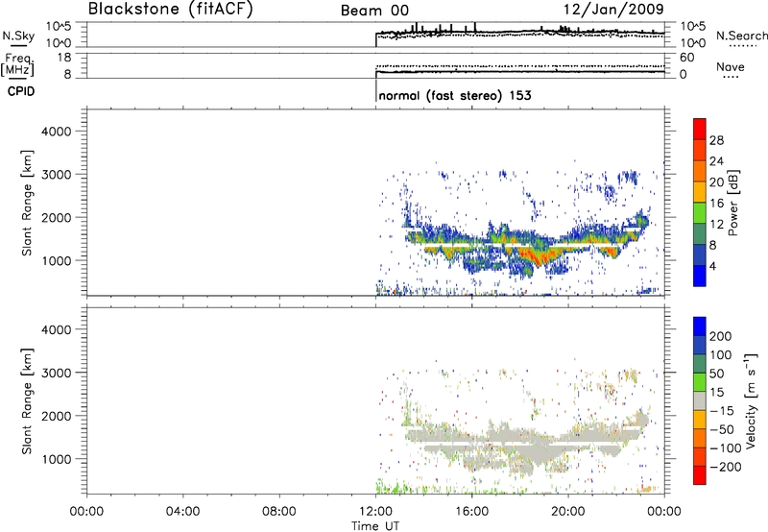Click the Power colorbar segment between 4 and 8
The width and height of the screenshot is (768, 532).
tap(700, 254)
